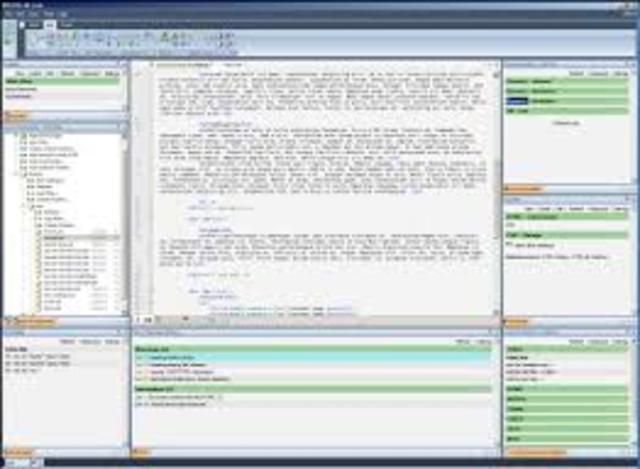Screen dimensions: 640x469
Task: Click the first green header bar in top-right panel
Action: pos(567,81)
